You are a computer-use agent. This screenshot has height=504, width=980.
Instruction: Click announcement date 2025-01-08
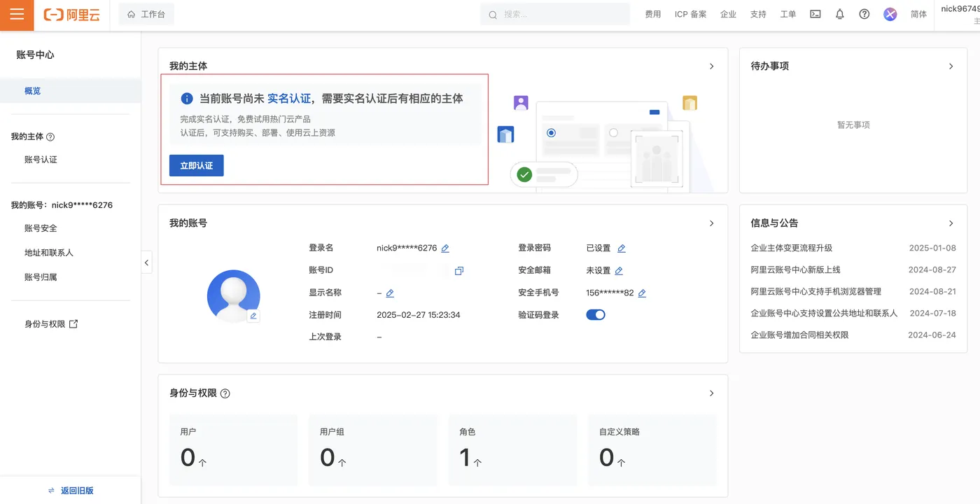[932, 248]
